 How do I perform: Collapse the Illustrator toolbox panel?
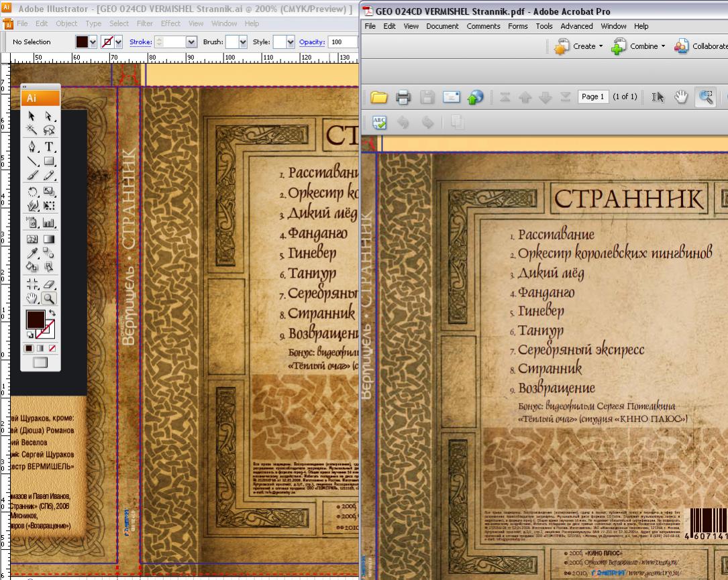[25, 86]
